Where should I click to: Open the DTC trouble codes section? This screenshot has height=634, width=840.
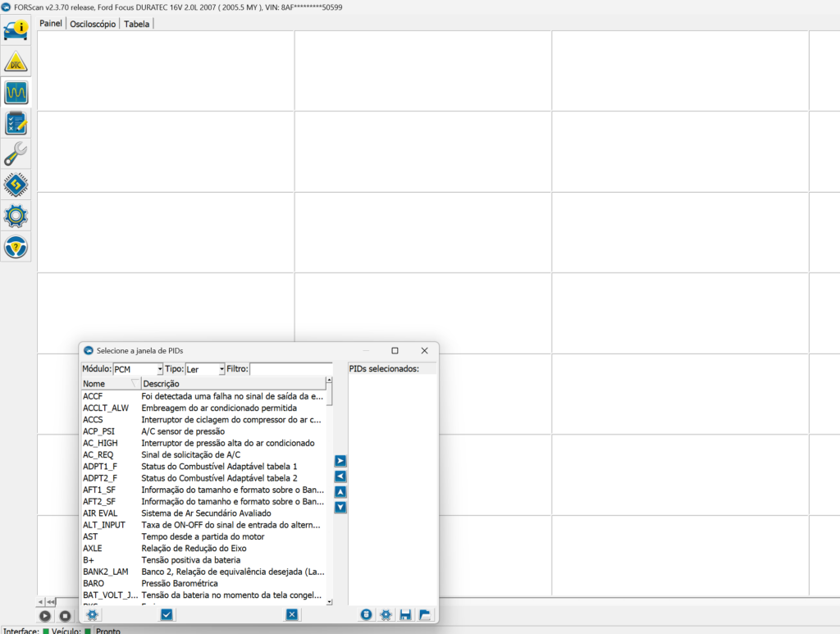pyautogui.click(x=16, y=62)
